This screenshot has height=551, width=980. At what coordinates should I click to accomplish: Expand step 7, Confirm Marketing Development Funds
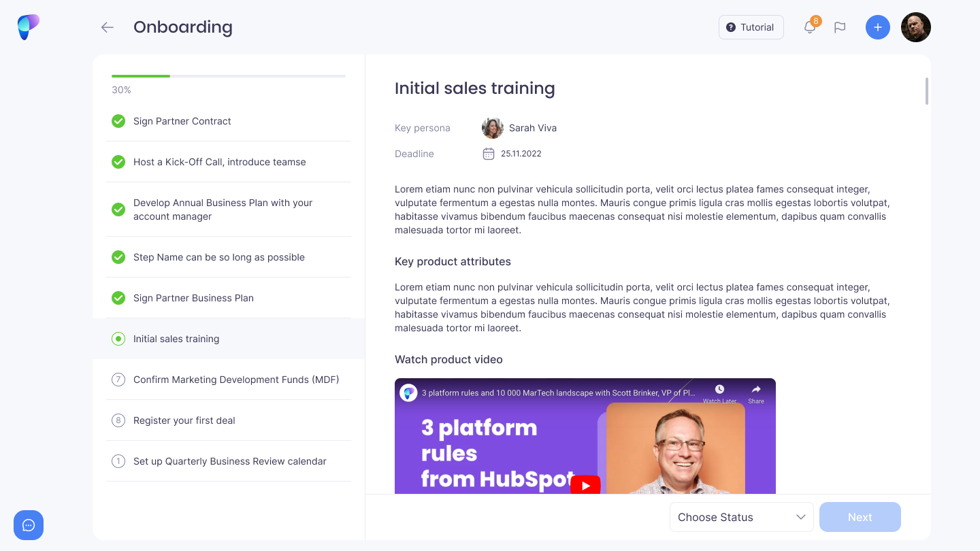235,380
